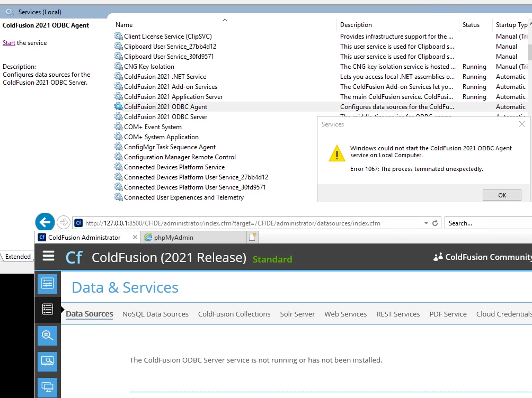The image size is (532, 398).
Task: Refresh the ColdFusion Administrator page
Action: point(435,223)
